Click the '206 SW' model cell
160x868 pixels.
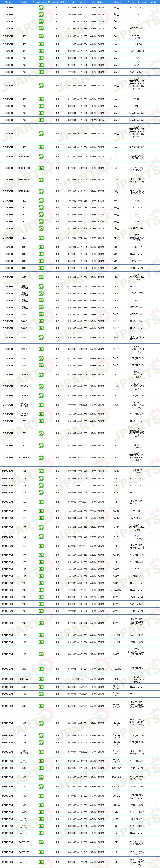[x=24, y=679]
